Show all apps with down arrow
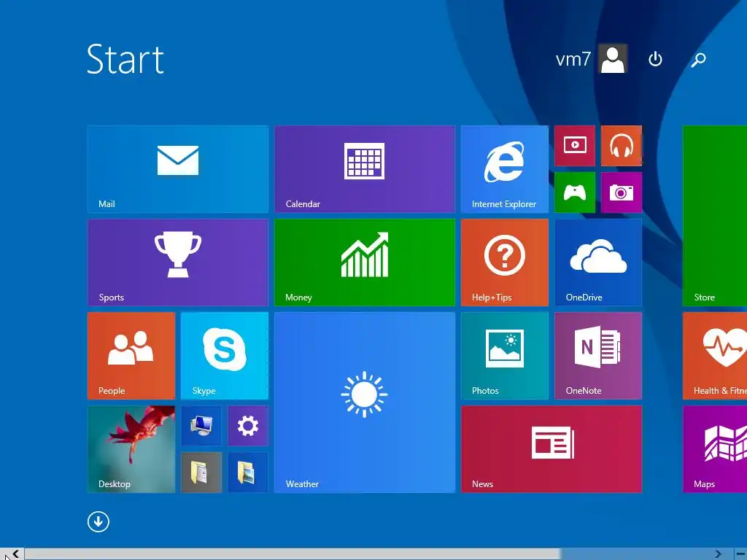Screen dimensions: 747x560 (x=98, y=521)
